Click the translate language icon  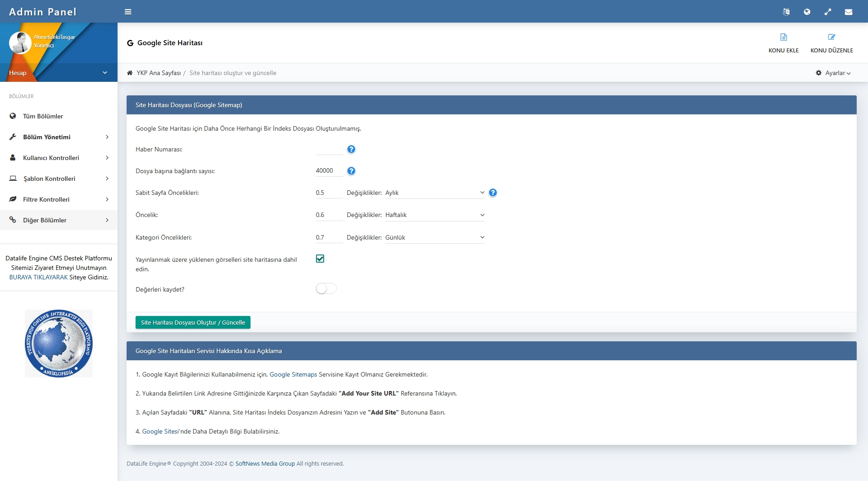[x=786, y=12]
